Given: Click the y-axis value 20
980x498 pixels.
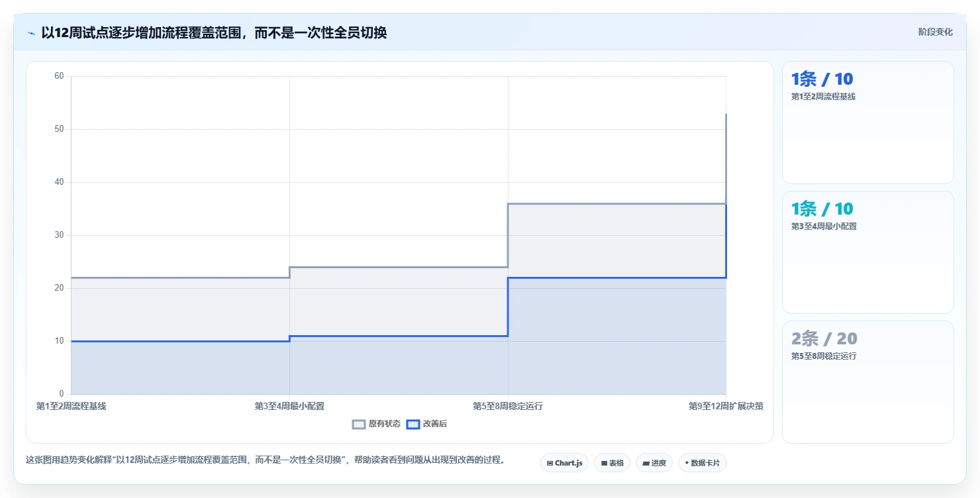Looking at the screenshot, I should [59, 288].
